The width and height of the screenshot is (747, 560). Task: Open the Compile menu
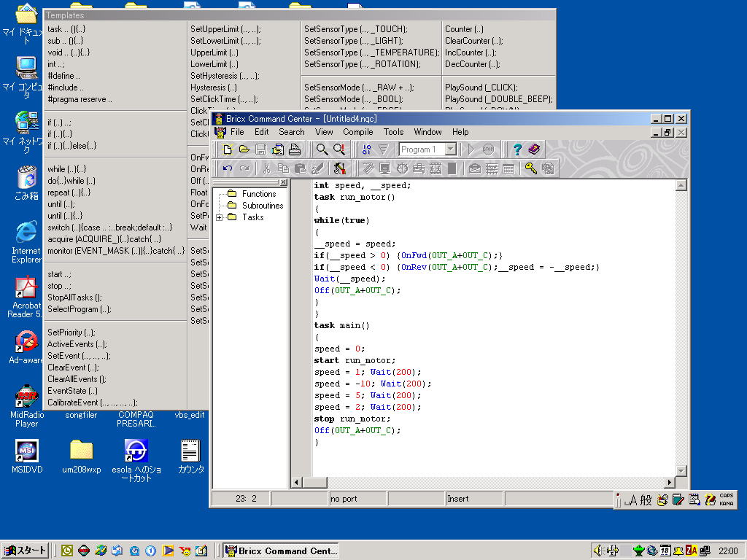(357, 132)
